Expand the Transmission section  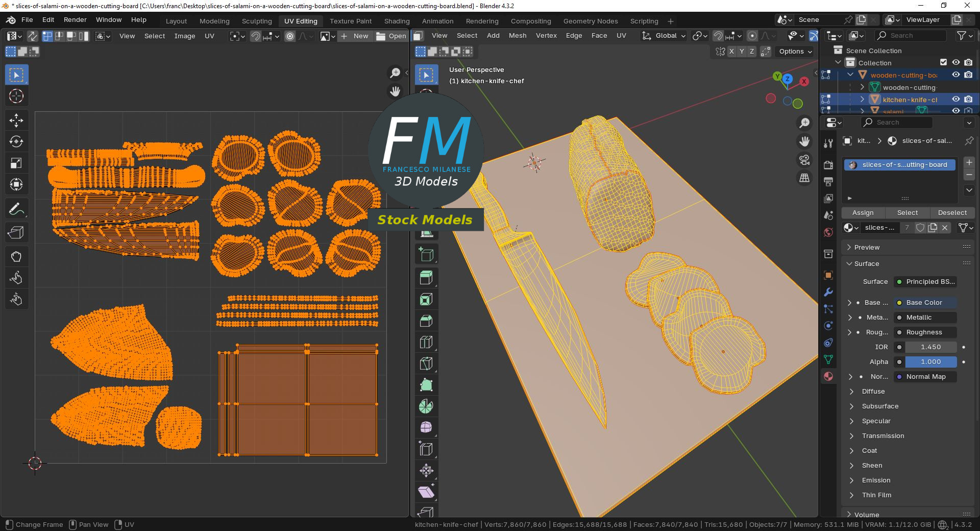[x=851, y=436]
